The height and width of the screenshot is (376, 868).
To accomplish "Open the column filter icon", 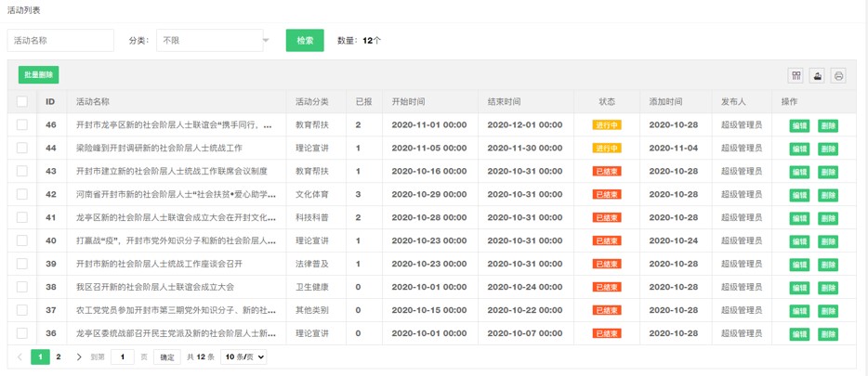I will click(796, 76).
